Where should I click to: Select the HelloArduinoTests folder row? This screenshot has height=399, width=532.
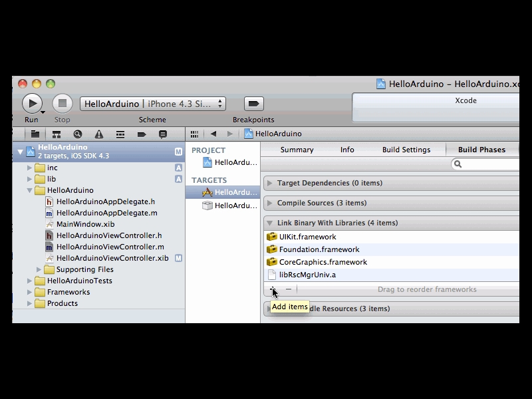[98, 281]
